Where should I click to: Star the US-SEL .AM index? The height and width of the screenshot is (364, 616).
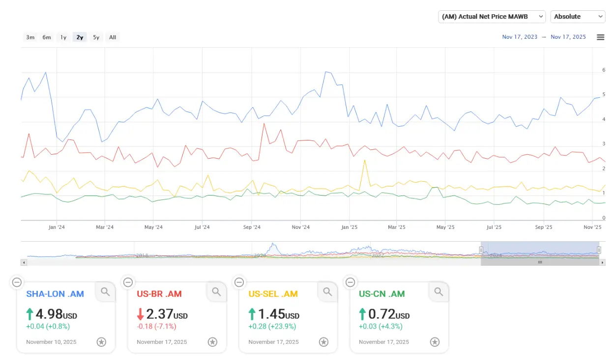[323, 342]
